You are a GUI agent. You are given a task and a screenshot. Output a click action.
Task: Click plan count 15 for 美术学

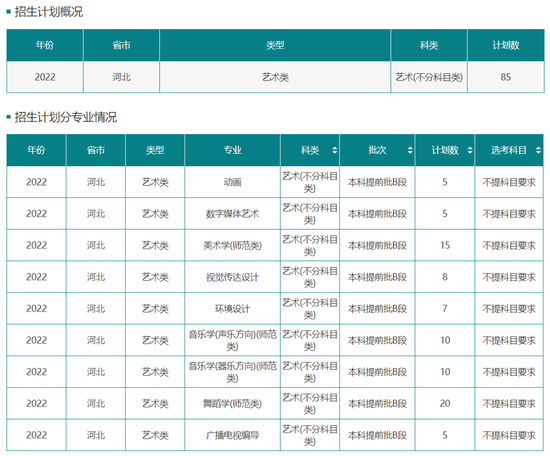(x=445, y=245)
